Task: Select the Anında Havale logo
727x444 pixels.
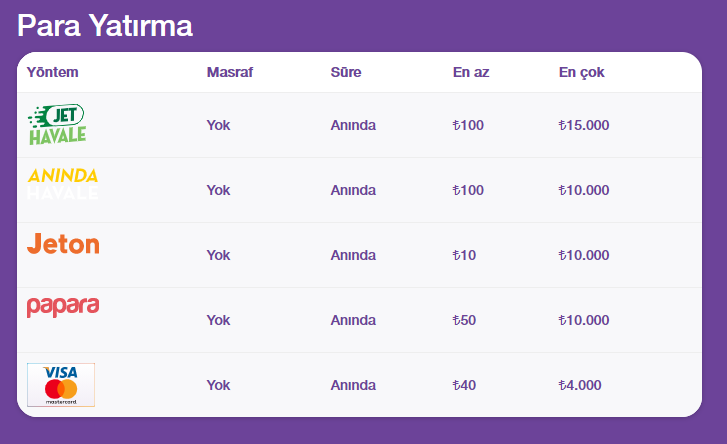Action: click(63, 184)
